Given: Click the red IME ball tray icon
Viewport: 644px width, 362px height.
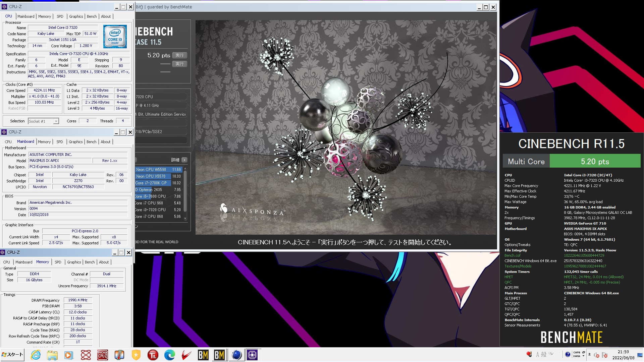Looking at the screenshot, I should tap(529, 354).
